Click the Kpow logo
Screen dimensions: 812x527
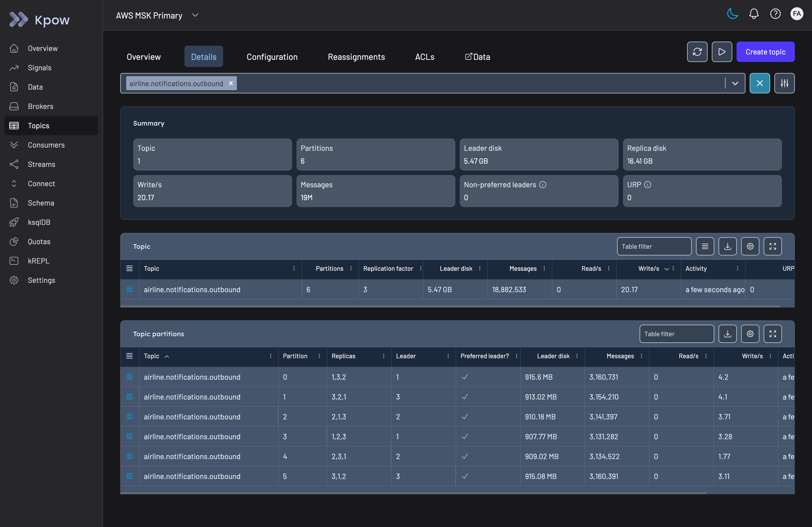[x=39, y=19]
